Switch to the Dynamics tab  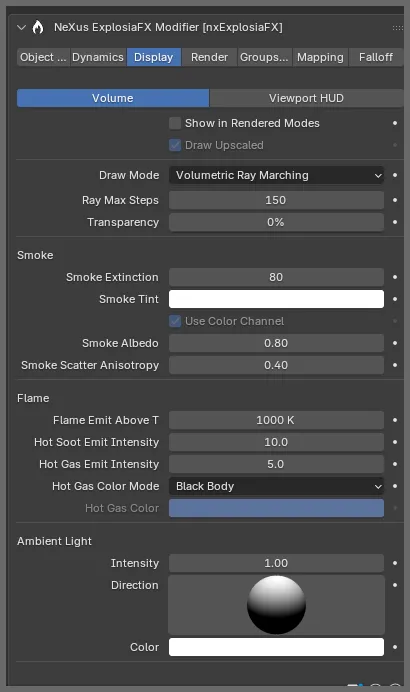point(98,57)
